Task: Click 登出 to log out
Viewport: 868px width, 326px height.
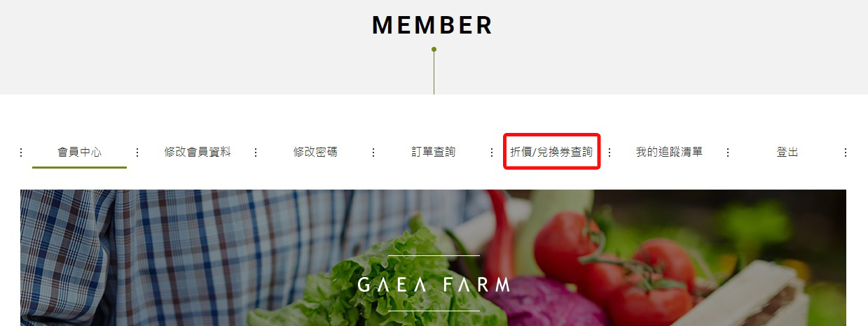Action: click(787, 152)
